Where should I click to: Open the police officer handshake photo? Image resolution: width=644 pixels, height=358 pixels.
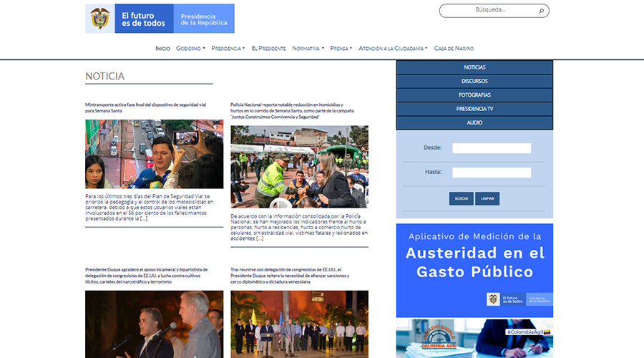299,167
